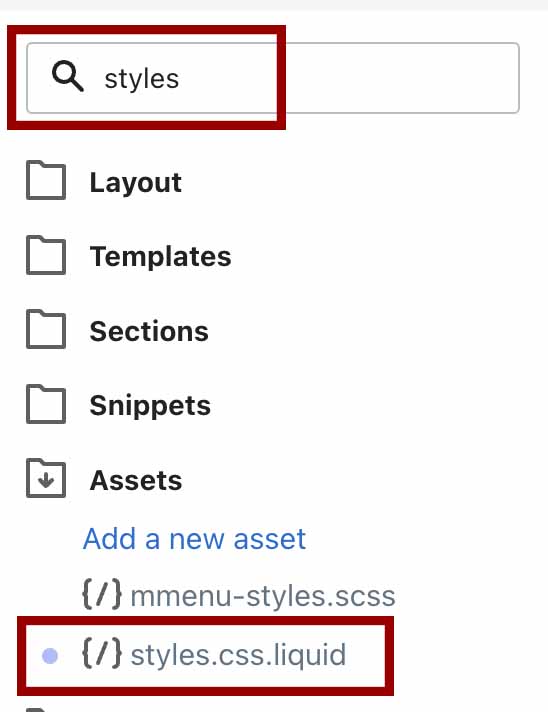Viewport: 548px width, 712px height.
Task: Expand the Layout folder label
Action: coord(136,183)
